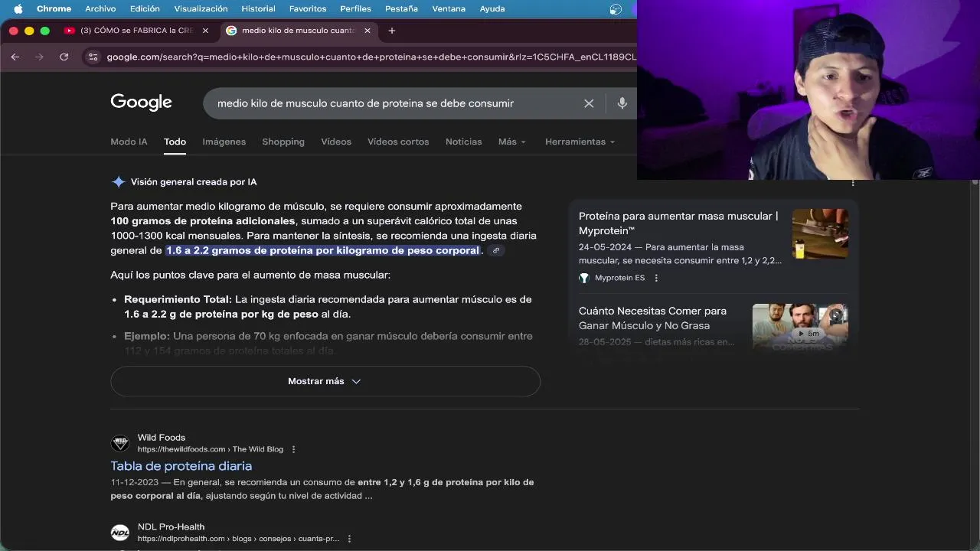Open the Chrome application menu
This screenshot has width=980, height=551.
pyautogui.click(x=54, y=8)
